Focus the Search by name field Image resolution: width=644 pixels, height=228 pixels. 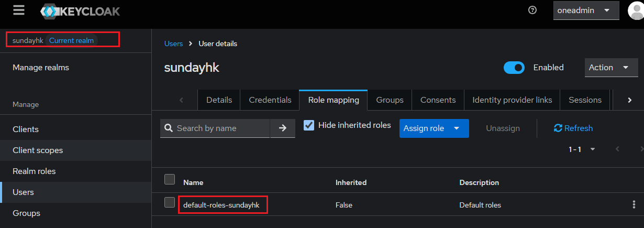coord(215,128)
